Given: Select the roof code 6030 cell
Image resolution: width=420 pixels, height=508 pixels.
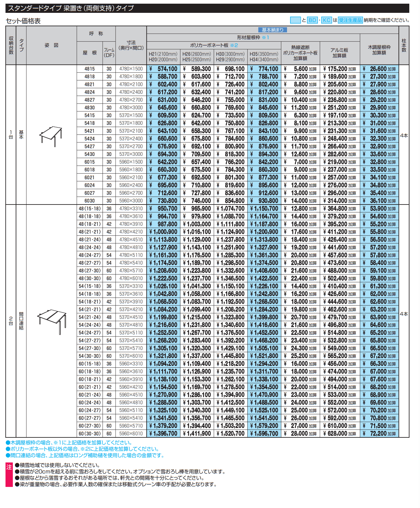Looking at the screenshot, I should pyautogui.click(x=90, y=201).
